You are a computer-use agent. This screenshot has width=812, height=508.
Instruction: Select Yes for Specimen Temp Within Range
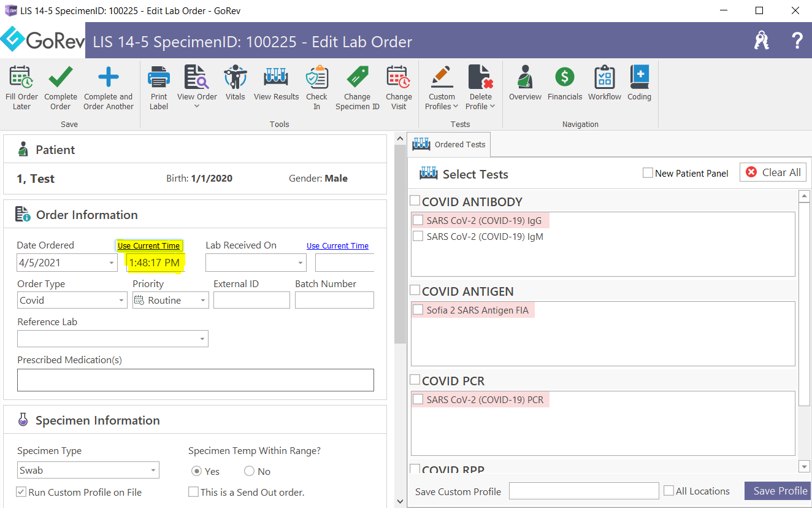coord(197,471)
